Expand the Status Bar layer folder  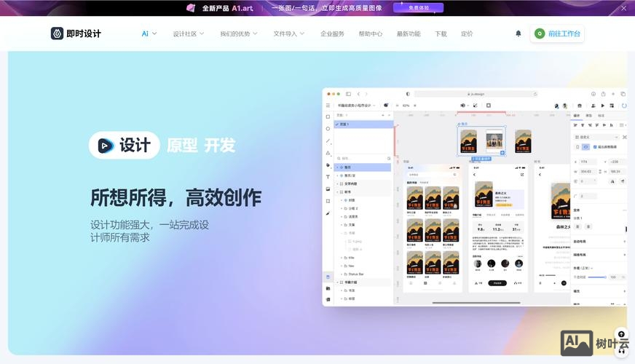(342, 274)
